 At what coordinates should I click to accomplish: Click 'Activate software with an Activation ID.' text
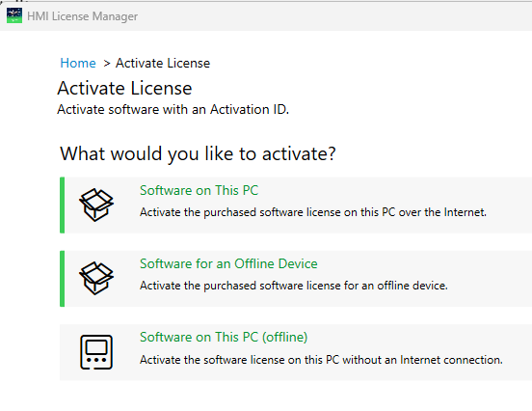pos(173,109)
